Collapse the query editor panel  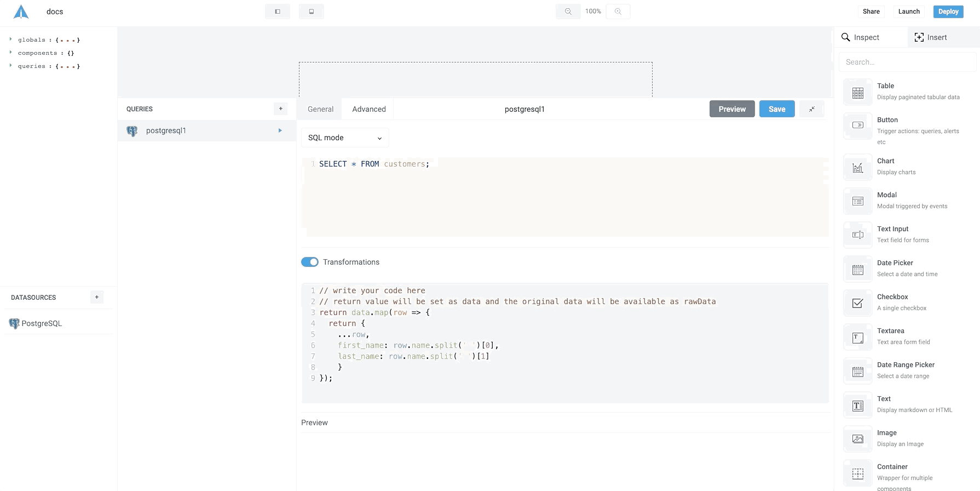pos(811,109)
